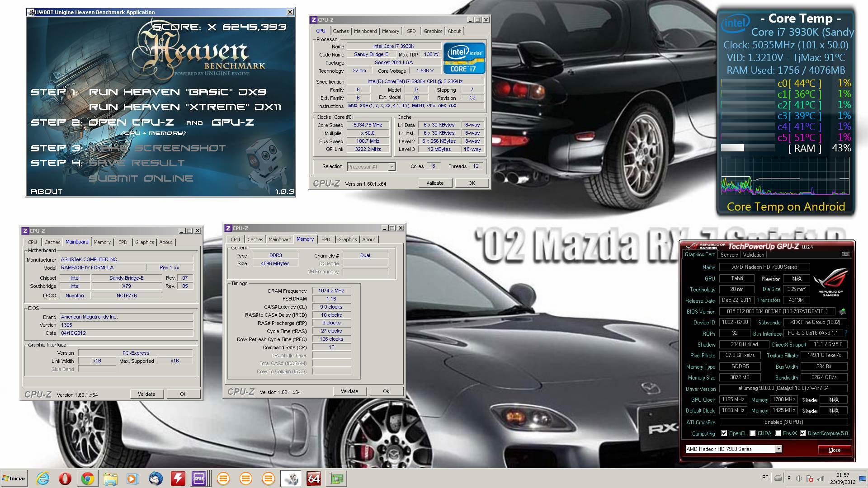868x488 pixels.
Task: Click the Show desktop button in taskbar
Action: pos(862,479)
